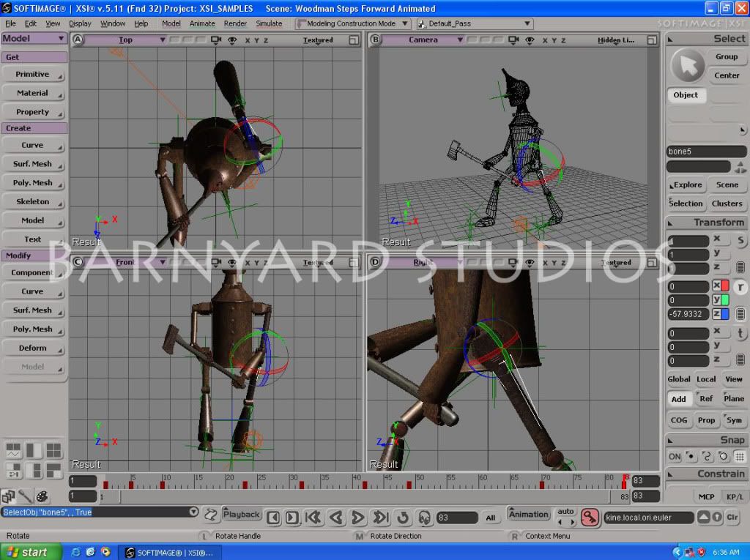Click the Explore button
The width and height of the screenshot is (750, 560).
tap(686, 184)
